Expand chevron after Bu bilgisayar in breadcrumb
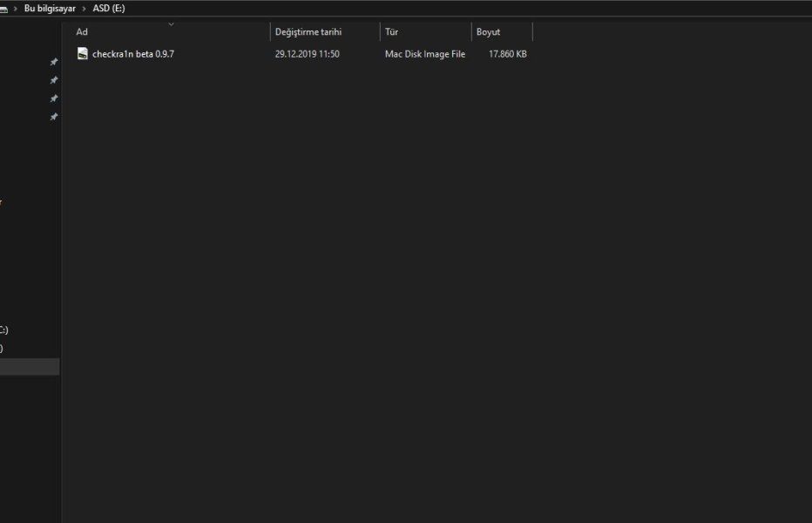The width and height of the screenshot is (812, 523). (84, 9)
